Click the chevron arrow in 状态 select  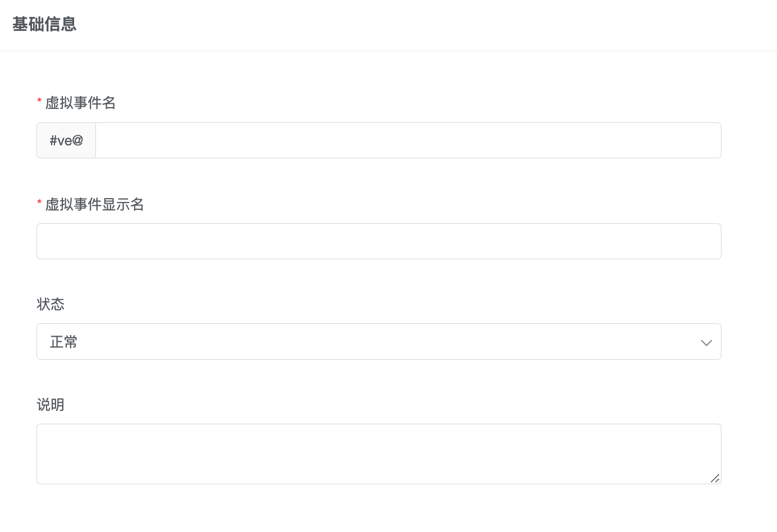click(706, 342)
